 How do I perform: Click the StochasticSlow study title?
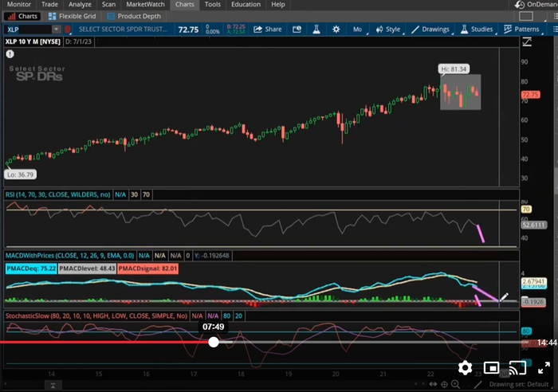tap(96, 316)
